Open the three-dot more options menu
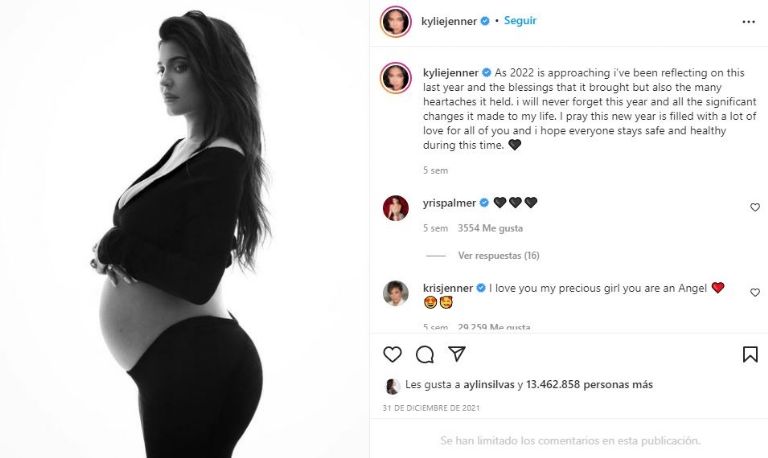This screenshot has width=768, height=458. (748, 22)
